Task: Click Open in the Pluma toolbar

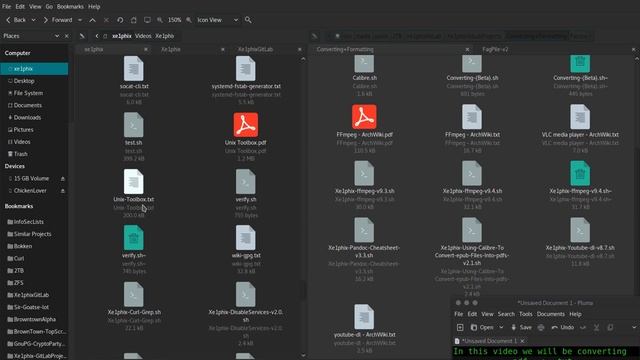Action: tap(482, 327)
